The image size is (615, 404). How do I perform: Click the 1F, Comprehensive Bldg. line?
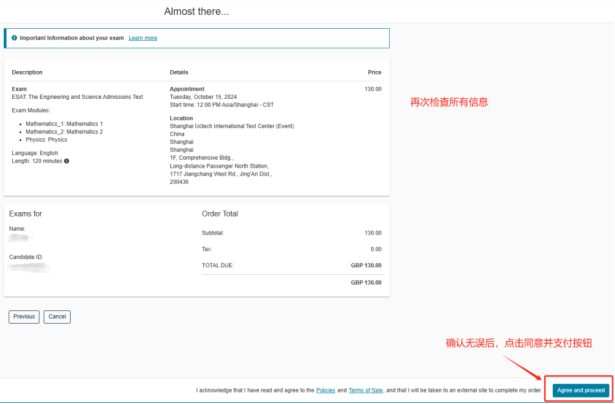tap(202, 158)
